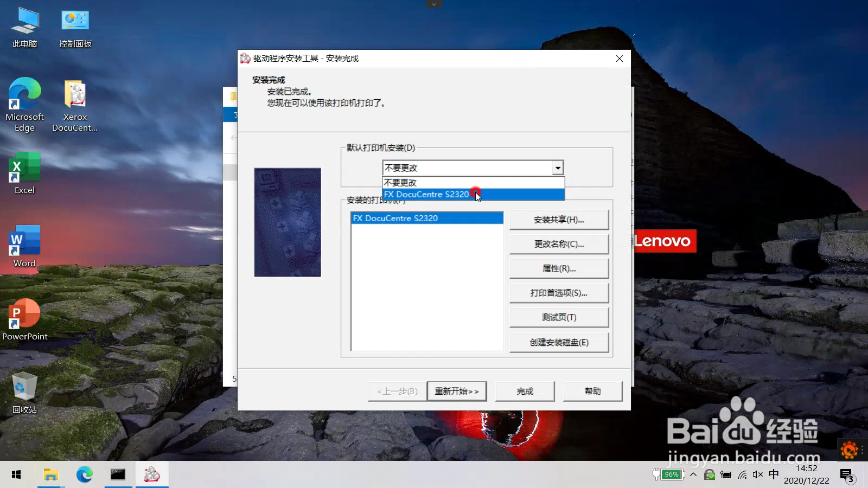868x488 pixels.
Task: Select the Excel desktop shortcut
Action: 24,174
